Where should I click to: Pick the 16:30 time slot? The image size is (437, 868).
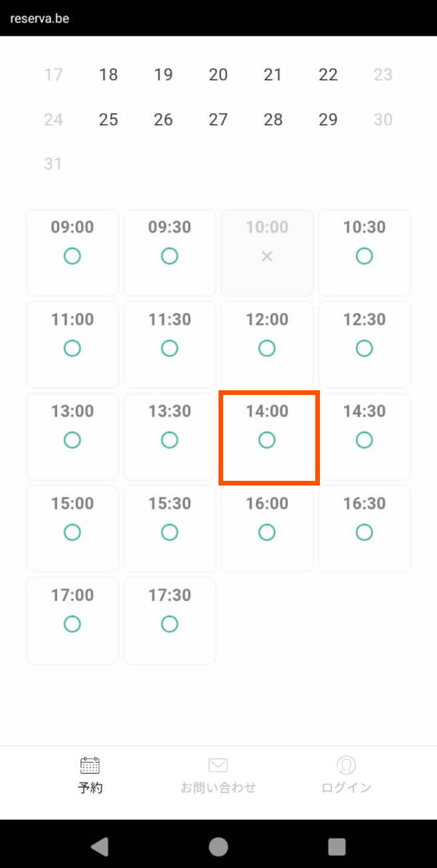pyautogui.click(x=364, y=528)
